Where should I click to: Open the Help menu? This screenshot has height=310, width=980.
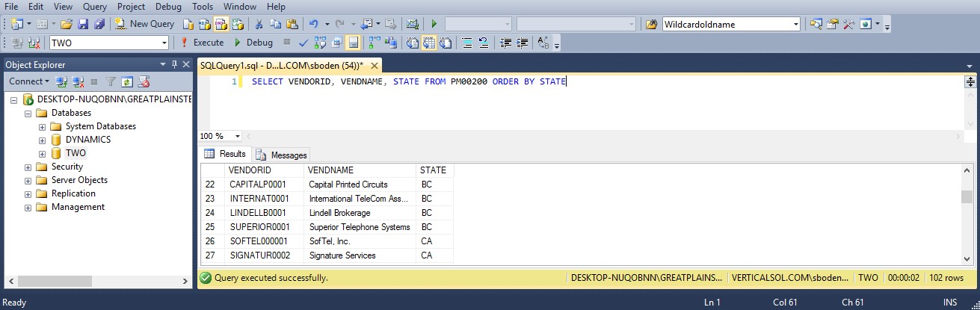pos(276,7)
